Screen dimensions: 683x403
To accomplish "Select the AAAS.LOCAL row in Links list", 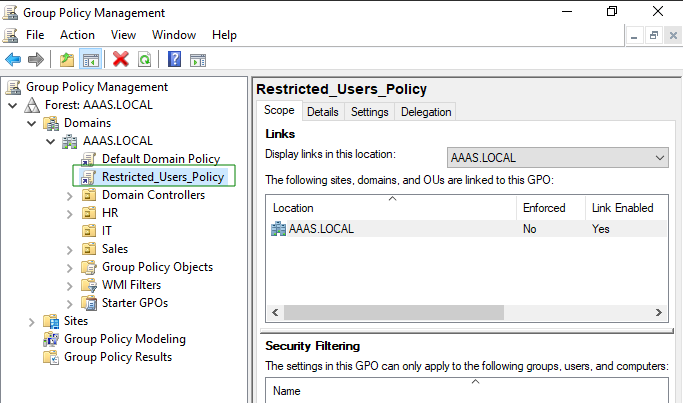I will [467, 229].
